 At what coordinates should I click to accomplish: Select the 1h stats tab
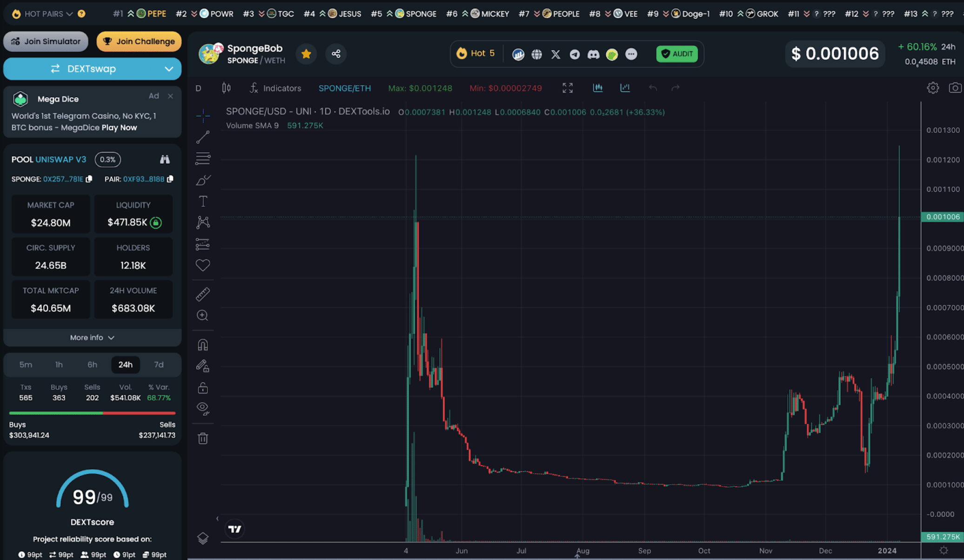pyautogui.click(x=59, y=365)
